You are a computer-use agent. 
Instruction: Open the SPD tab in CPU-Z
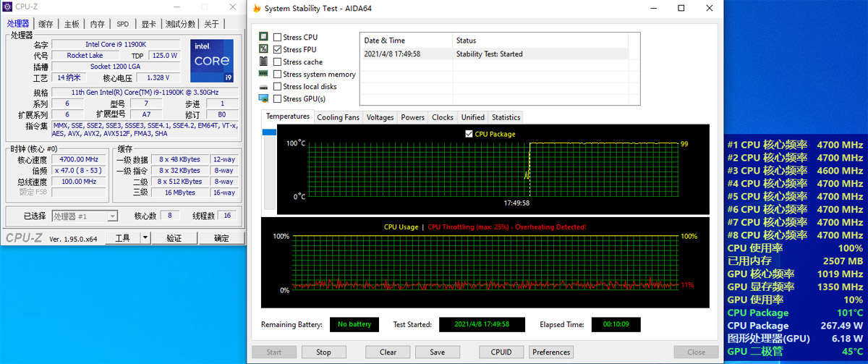click(122, 24)
